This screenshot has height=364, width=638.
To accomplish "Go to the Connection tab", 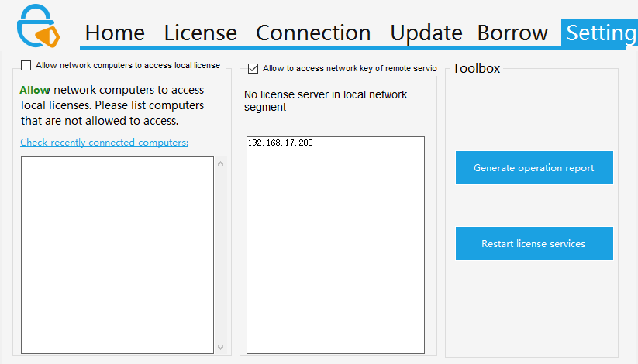I will click(313, 33).
